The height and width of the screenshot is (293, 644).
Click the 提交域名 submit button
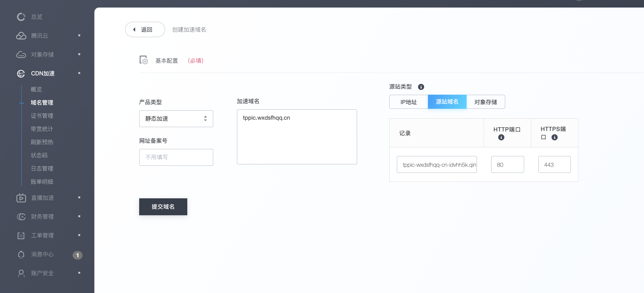(163, 207)
